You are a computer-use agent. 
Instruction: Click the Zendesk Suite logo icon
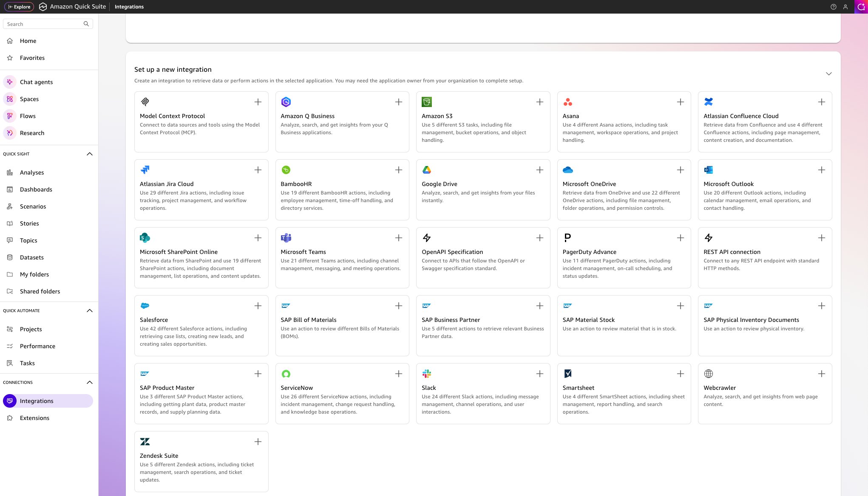tap(145, 442)
